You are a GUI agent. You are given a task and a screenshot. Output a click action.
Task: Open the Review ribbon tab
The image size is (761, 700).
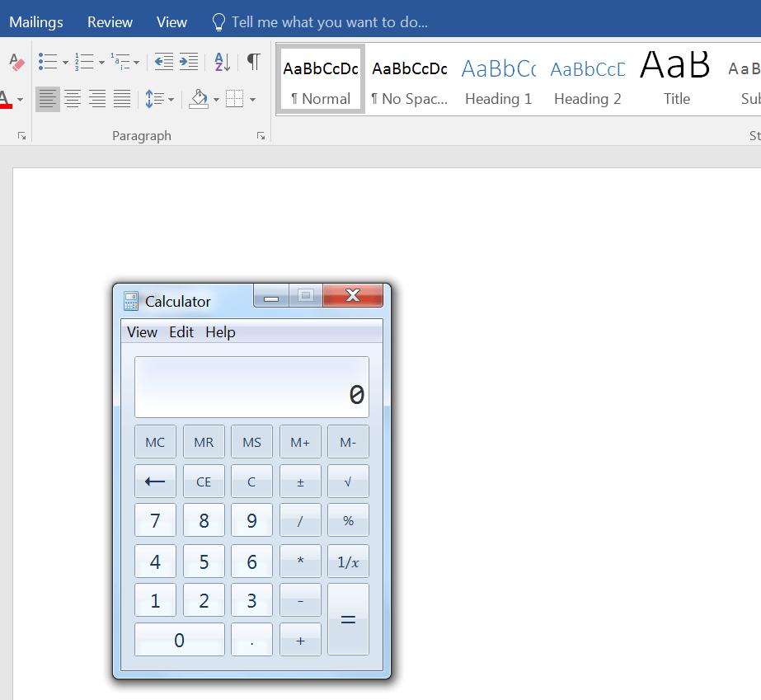pyautogui.click(x=110, y=22)
